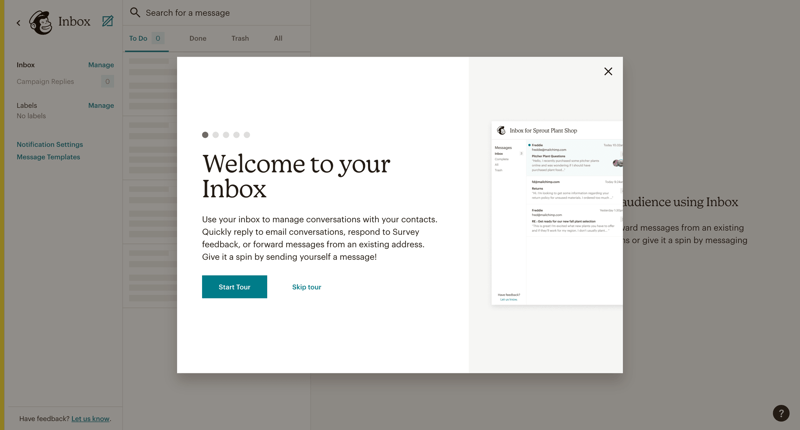Click the To Do count badge 0

pyautogui.click(x=158, y=38)
